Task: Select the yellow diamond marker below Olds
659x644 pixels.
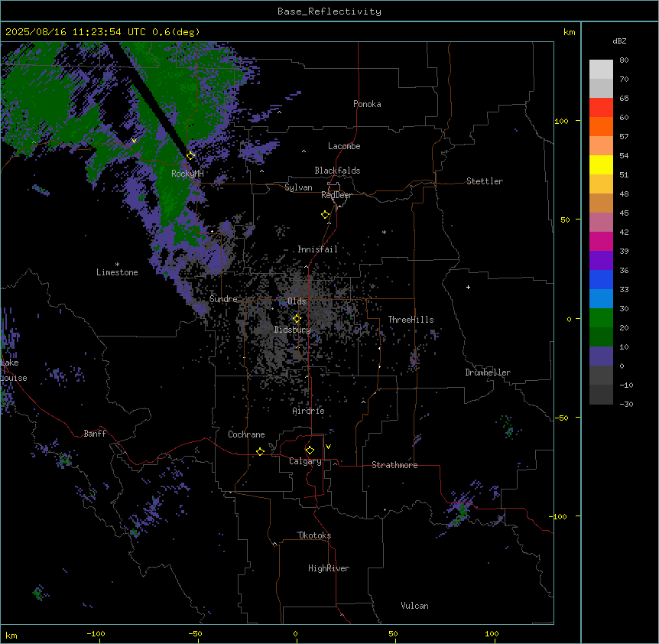Action: tap(297, 318)
